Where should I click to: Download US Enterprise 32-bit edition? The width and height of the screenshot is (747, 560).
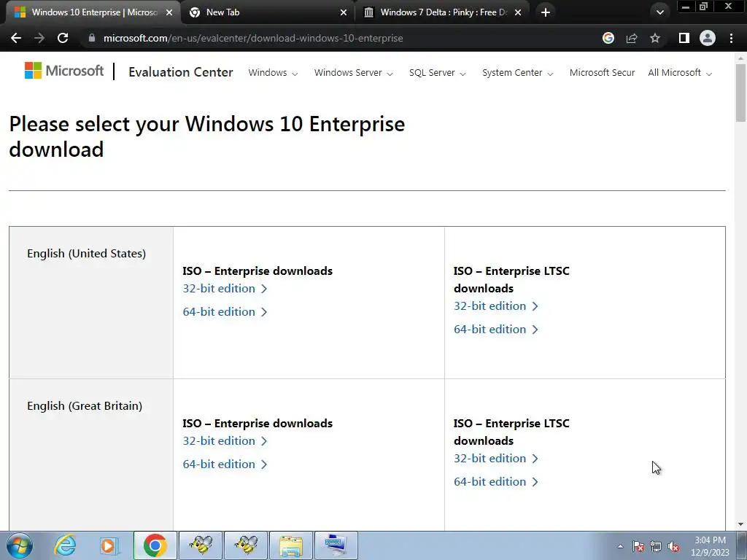click(x=225, y=289)
